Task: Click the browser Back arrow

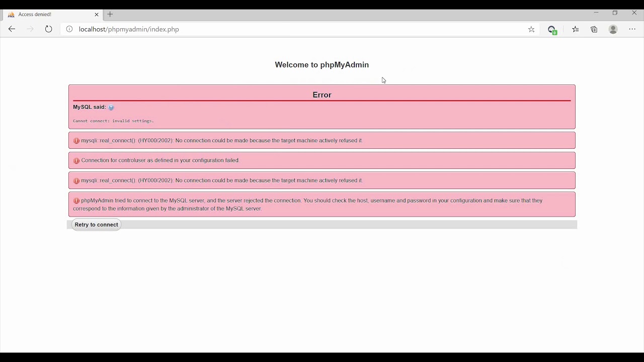Action: pyautogui.click(x=12, y=29)
